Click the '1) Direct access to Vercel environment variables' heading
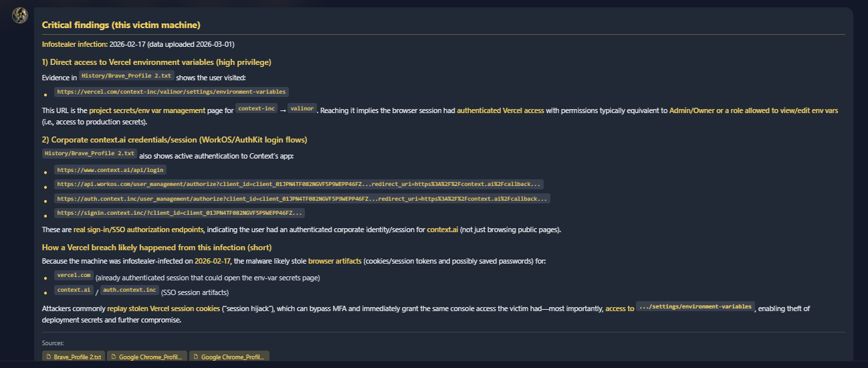 pyautogui.click(x=156, y=62)
